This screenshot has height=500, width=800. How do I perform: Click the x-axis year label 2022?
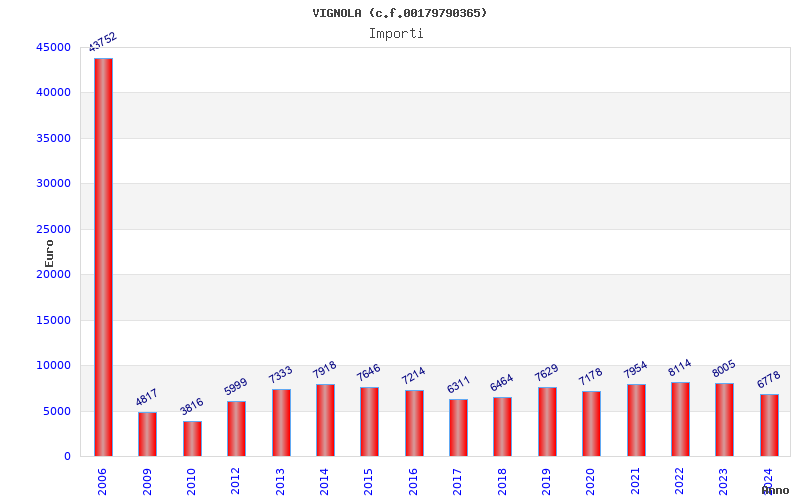point(680,482)
